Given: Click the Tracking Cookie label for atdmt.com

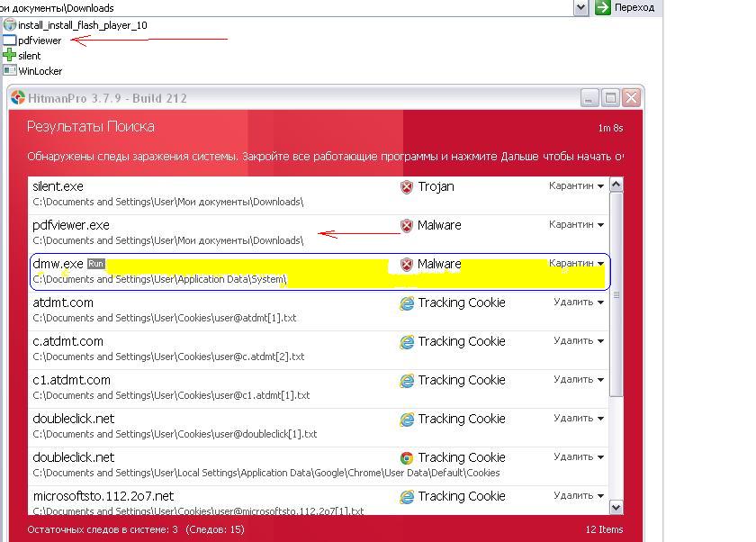Looking at the screenshot, I should tap(462, 303).
